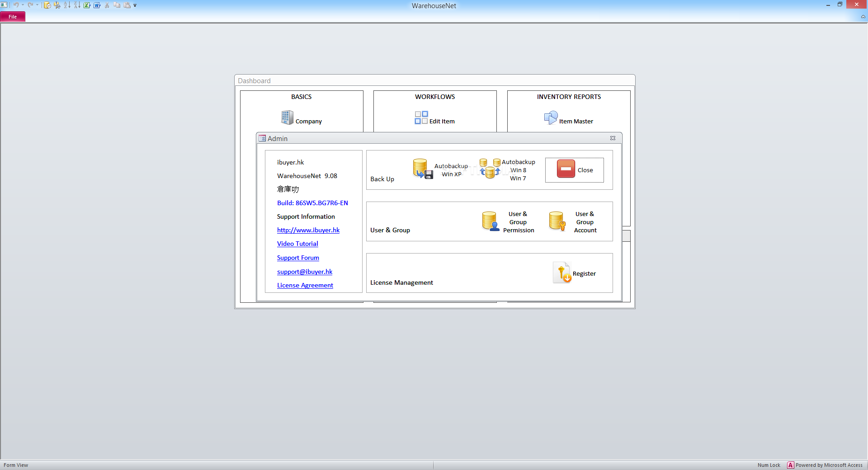This screenshot has width=868, height=470.
Task: Click Powered by Microsoft Access icon
Action: pyautogui.click(x=790, y=465)
